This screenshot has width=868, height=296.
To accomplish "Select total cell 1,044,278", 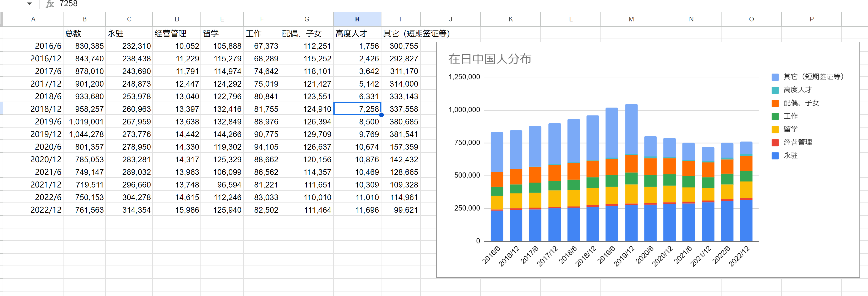I will click(84, 134).
